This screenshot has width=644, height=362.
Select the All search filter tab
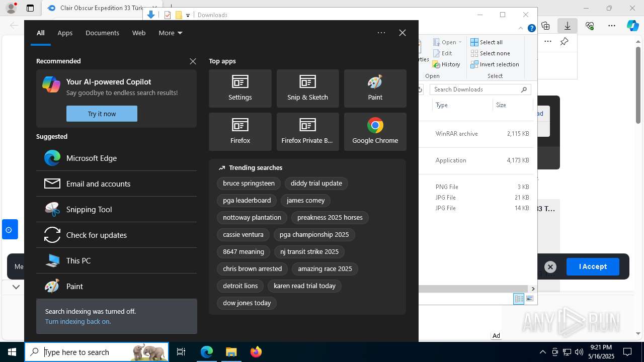tap(41, 33)
